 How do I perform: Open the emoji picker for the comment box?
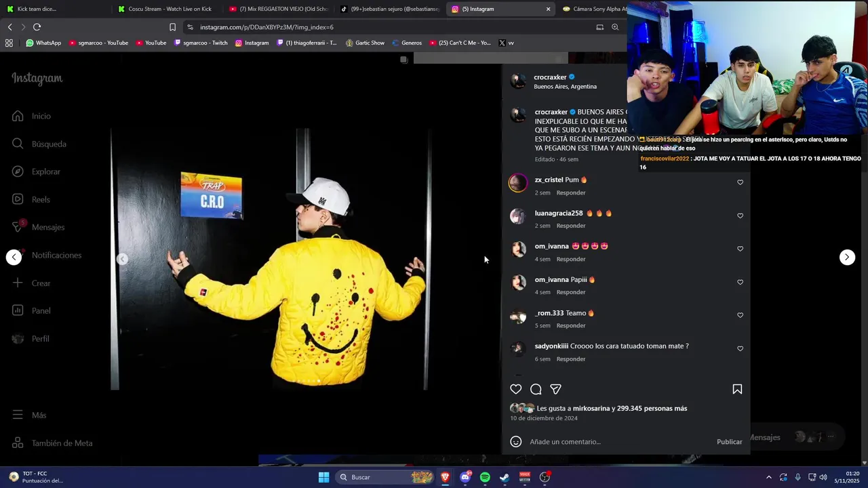[x=516, y=441]
